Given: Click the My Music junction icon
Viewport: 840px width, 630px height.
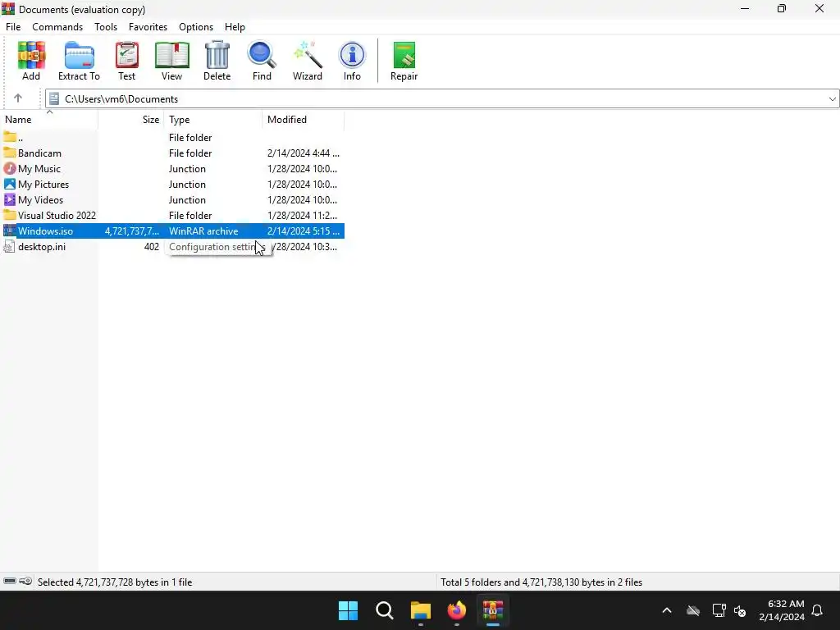Looking at the screenshot, I should pyautogui.click(x=10, y=169).
